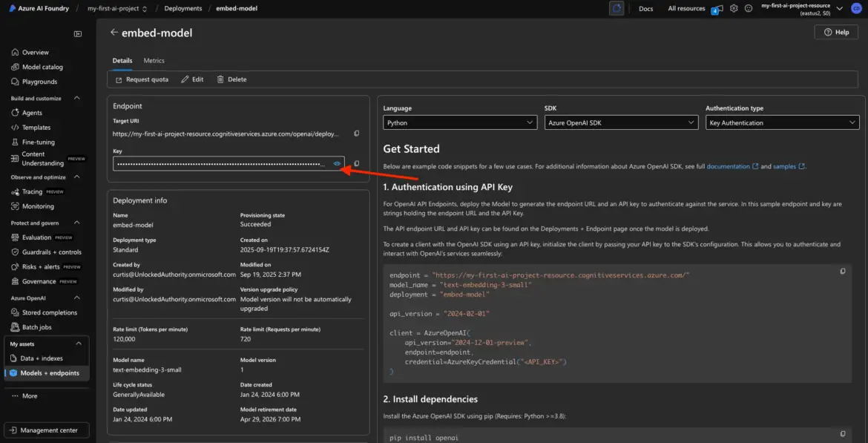This screenshot has height=443, width=868.
Task: Open the documentation link
Action: [x=728, y=166]
